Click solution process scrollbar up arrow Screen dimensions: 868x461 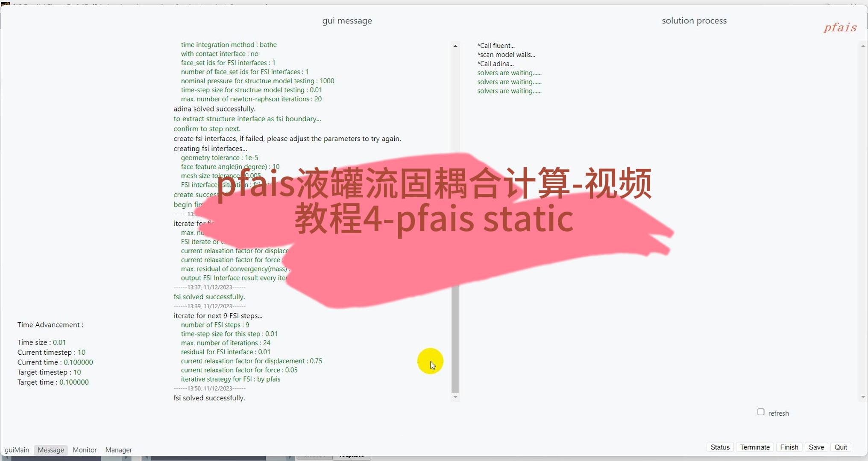click(863, 46)
